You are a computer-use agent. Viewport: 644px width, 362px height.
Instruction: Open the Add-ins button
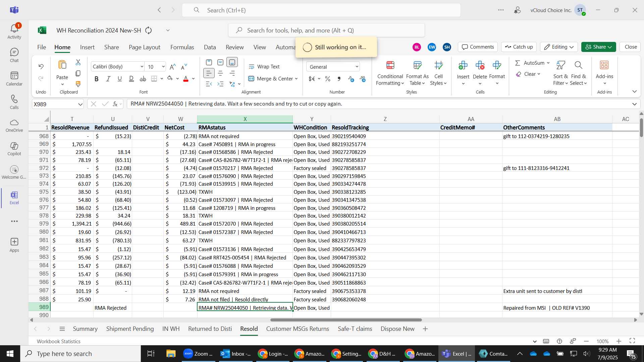click(x=604, y=73)
